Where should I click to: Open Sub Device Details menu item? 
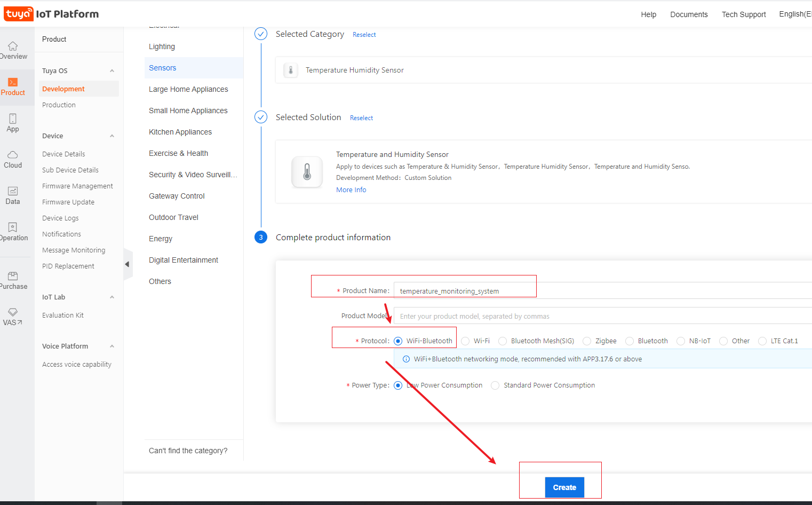click(x=70, y=170)
